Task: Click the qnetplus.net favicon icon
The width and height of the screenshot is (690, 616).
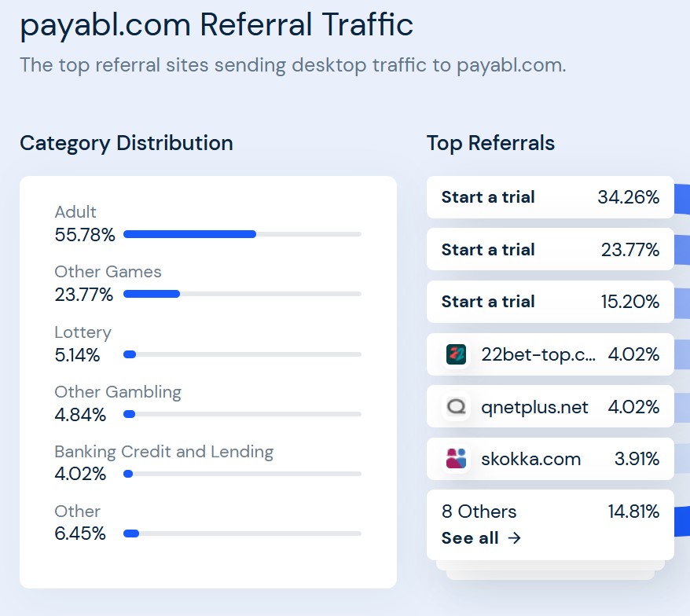Action: click(456, 407)
